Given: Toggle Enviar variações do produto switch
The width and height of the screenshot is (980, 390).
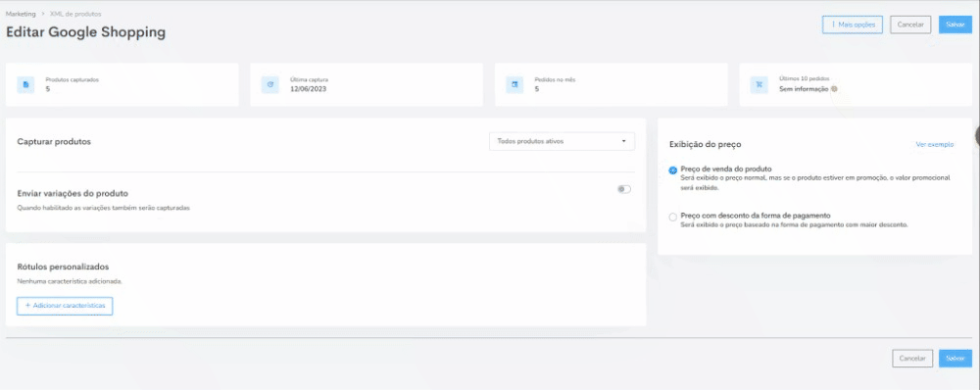Looking at the screenshot, I should [623, 189].
